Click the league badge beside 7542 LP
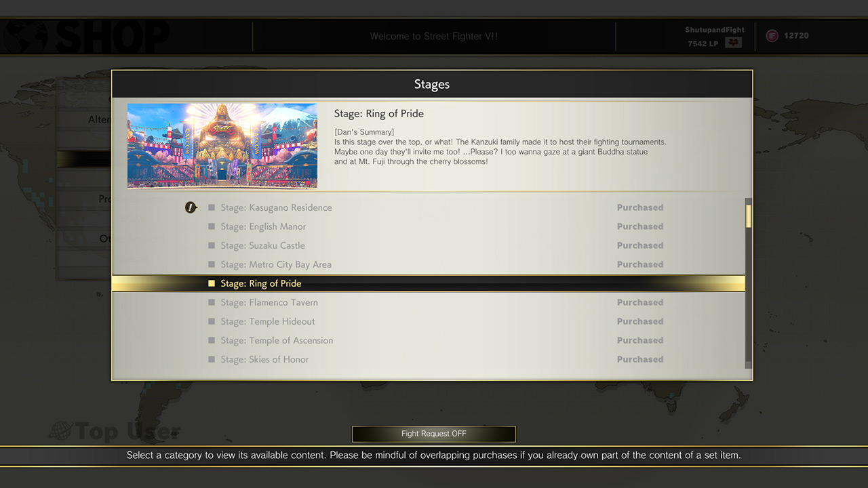Viewport: 868px width, 488px height. click(x=732, y=43)
